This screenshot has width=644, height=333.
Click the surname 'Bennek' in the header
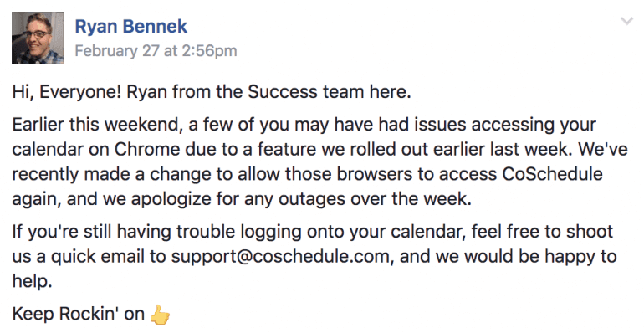coord(155,27)
